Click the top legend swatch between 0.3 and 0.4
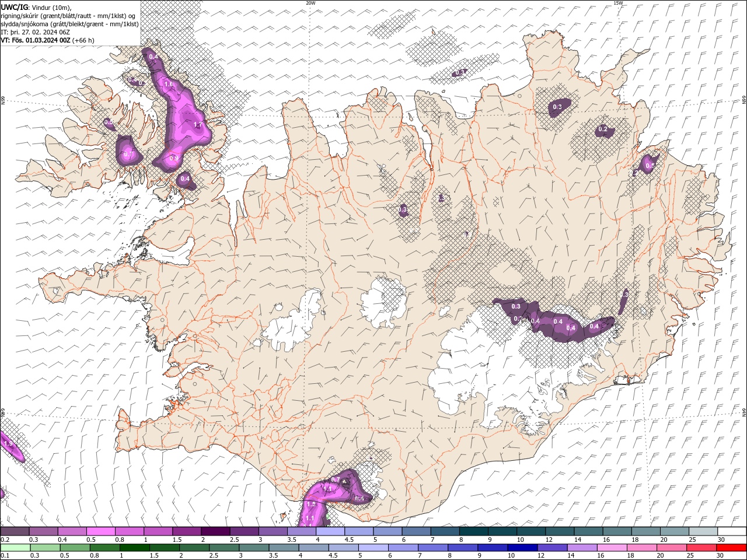 tap(43, 531)
